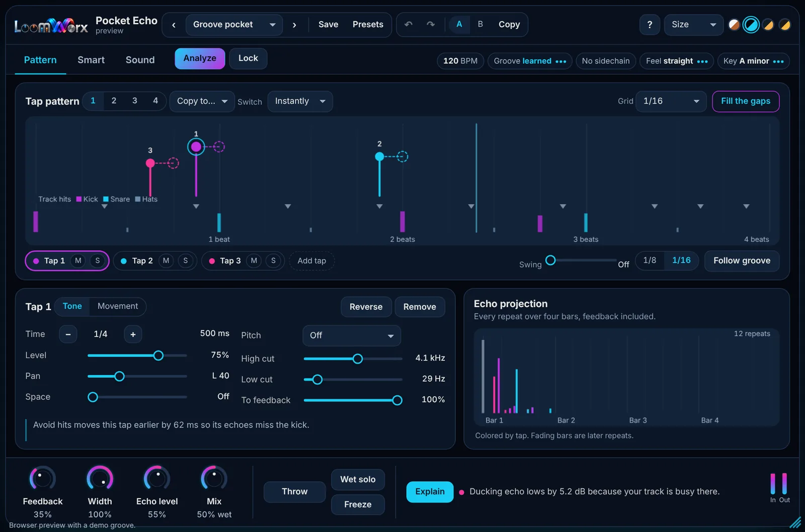The image size is (805, 532).
Task: Click the redo arrow icon
Action: tap(431, 24)
